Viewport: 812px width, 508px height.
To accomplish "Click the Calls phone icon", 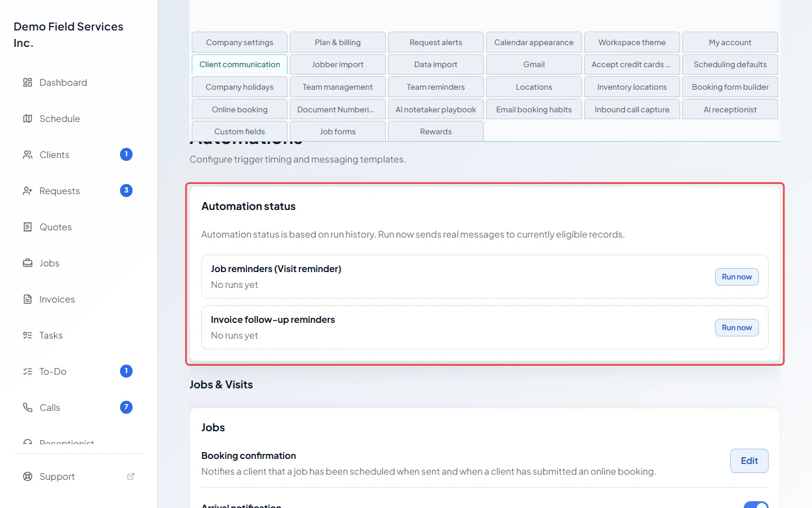I will [28, 408].
